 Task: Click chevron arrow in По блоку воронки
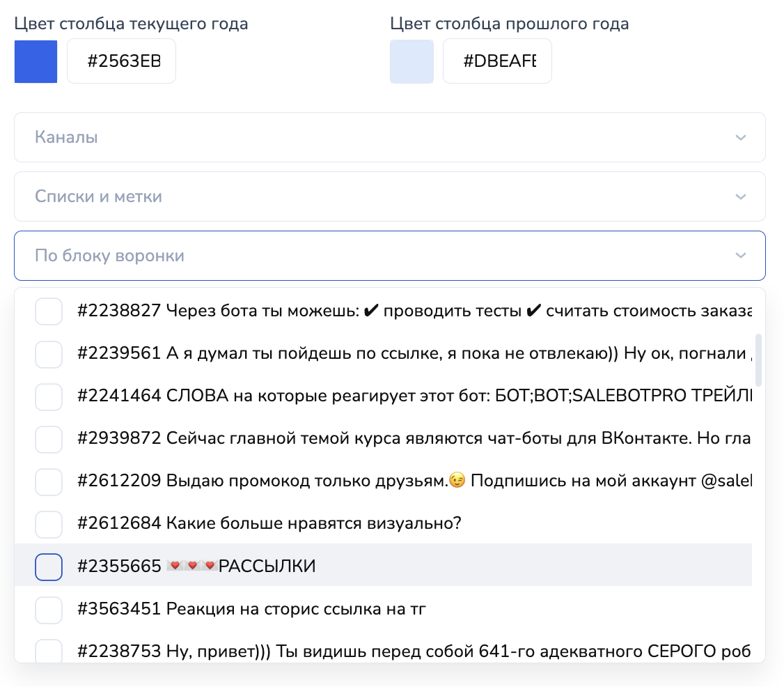tap(740, 256)
